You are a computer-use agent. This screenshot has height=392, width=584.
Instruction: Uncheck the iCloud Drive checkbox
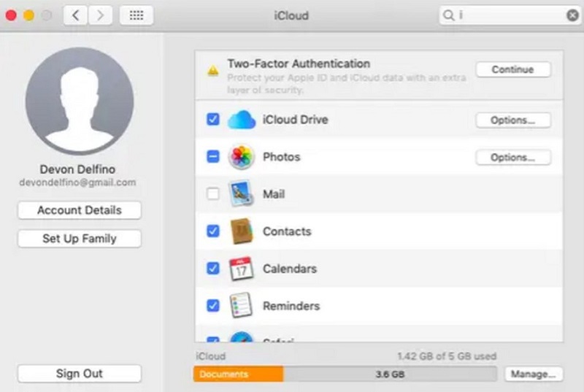coord(213,120)
